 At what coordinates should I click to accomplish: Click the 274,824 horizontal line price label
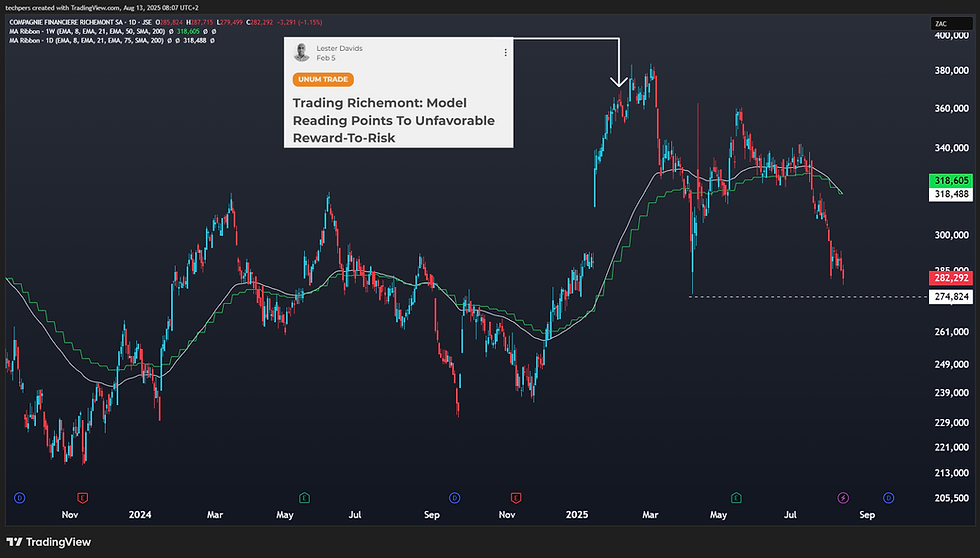(951, 297)
